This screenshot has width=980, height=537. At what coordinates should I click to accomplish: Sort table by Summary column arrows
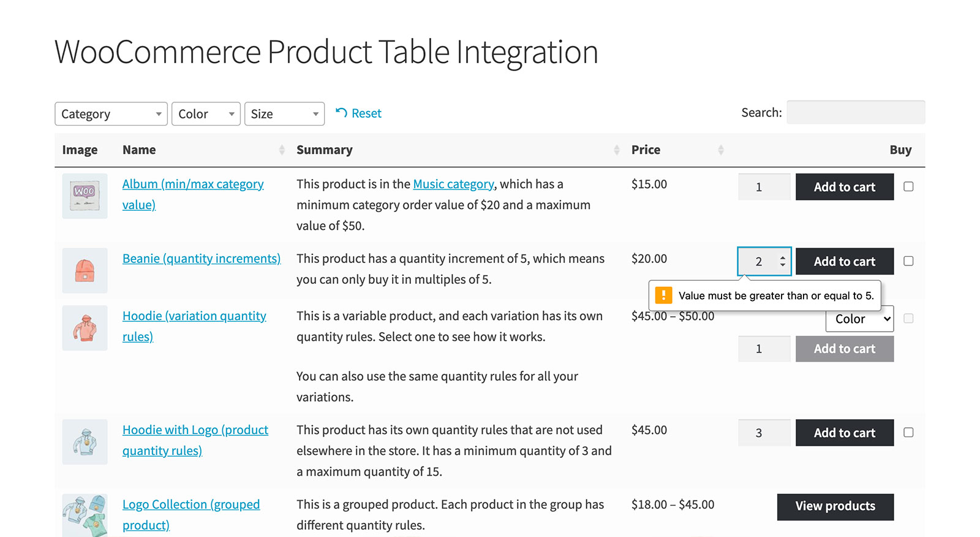pos(616,150)
